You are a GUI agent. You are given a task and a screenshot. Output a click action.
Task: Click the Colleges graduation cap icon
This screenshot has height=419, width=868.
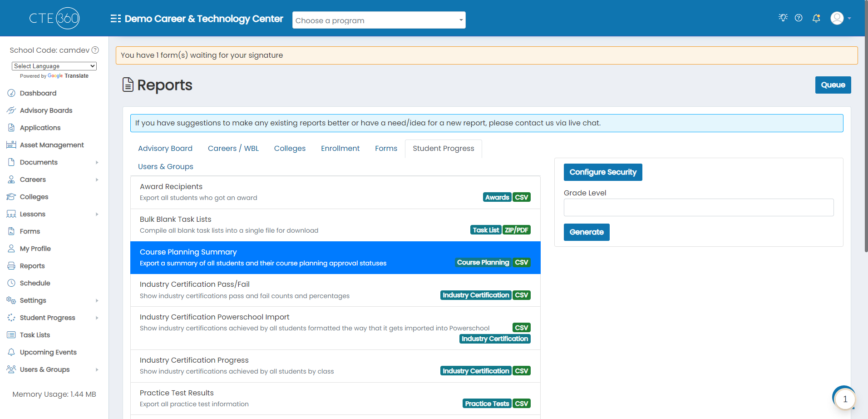[11, 197]
